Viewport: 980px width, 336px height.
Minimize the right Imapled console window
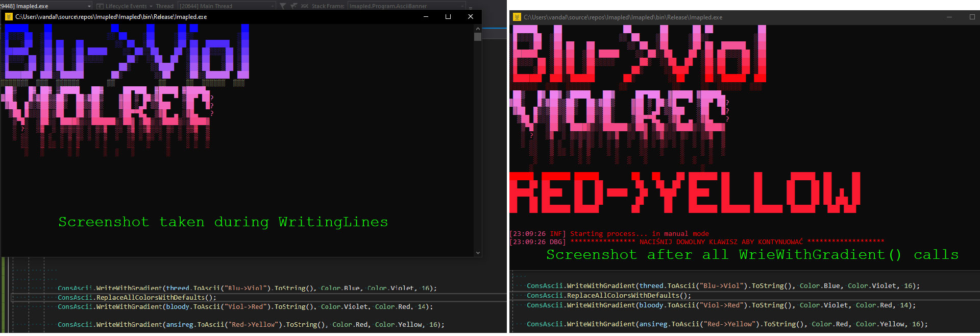click(949, 17)
